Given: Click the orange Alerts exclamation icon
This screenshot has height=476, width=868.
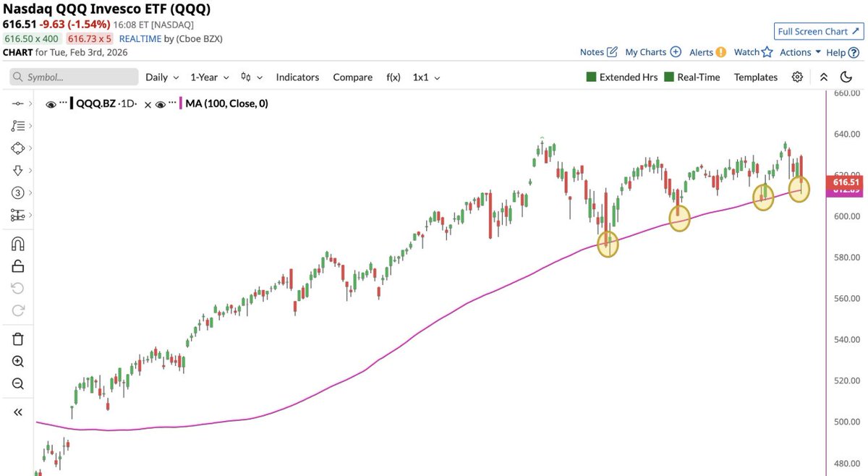Looking at the screenshot, I should pyautogui.click(x=721, y=52).
